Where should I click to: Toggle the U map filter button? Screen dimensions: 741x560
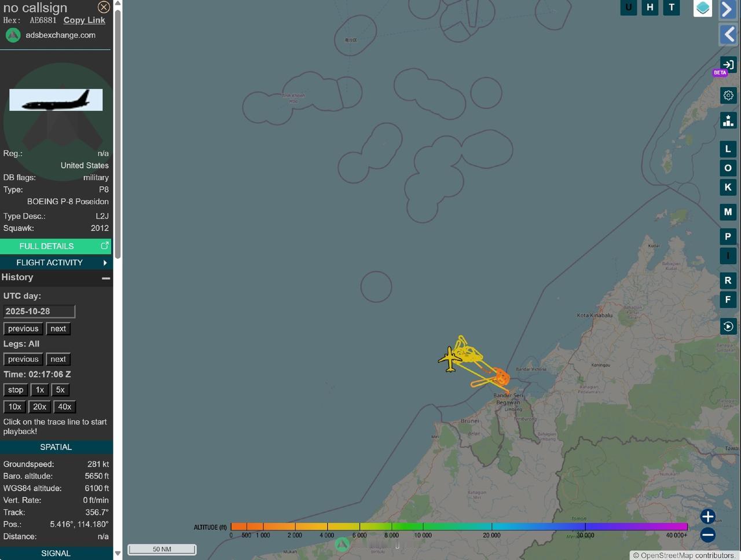pos(629,8)
